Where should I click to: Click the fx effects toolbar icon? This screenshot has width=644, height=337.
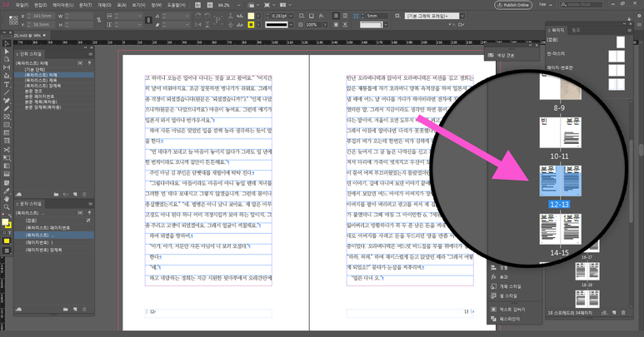coord(322,16)
